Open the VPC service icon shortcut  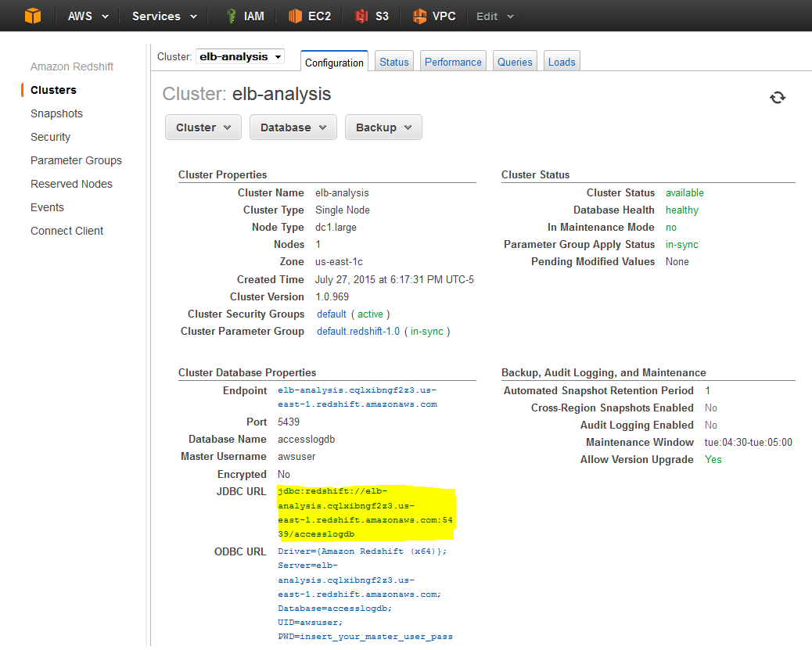pyautogui.click(x=419, y=16)
